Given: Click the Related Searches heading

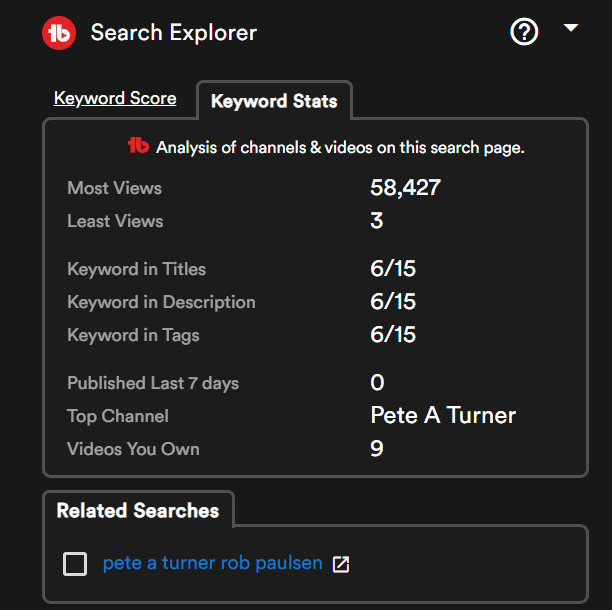Looking at the screenshot, I should [138, 510].
